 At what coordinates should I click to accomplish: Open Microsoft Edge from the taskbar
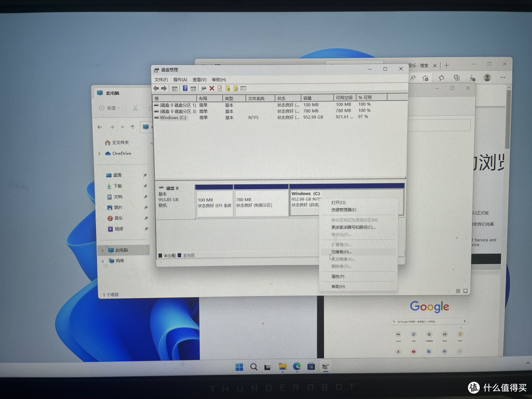297,366
